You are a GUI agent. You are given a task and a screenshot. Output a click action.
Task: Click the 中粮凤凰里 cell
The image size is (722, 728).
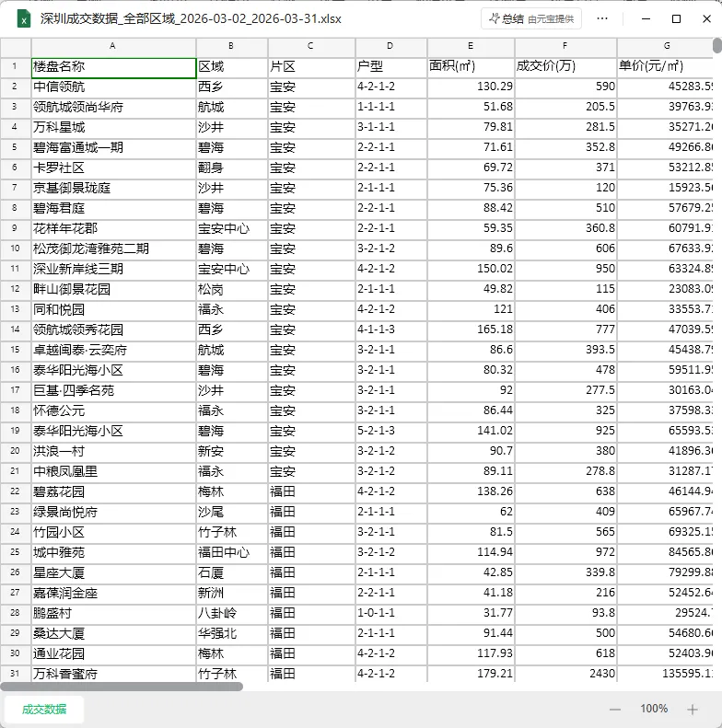113,471
